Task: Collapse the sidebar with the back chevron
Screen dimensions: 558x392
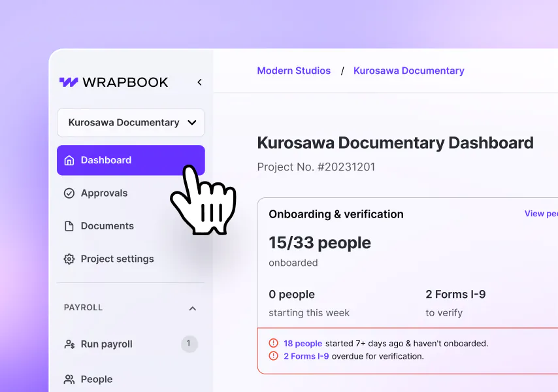Action: click(x=200, y=82)
